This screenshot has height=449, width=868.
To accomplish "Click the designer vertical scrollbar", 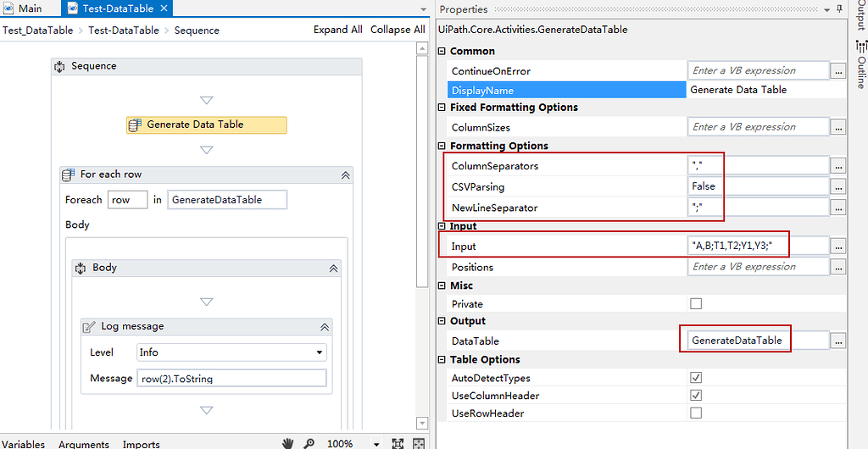I will coord(422,171).
